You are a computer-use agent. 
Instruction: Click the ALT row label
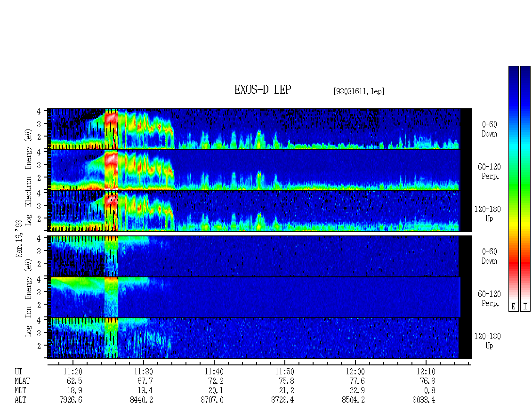pos(20,400)
